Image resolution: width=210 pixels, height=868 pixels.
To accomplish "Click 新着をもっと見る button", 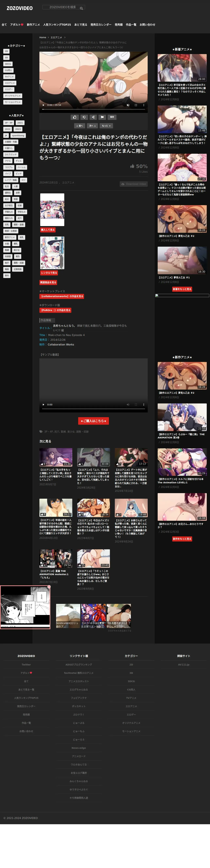I will (x=182, y=289).
